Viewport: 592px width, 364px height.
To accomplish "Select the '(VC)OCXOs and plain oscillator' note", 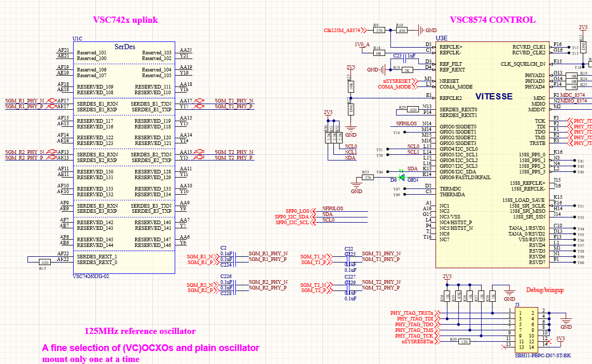I will (x=191, y=348).
